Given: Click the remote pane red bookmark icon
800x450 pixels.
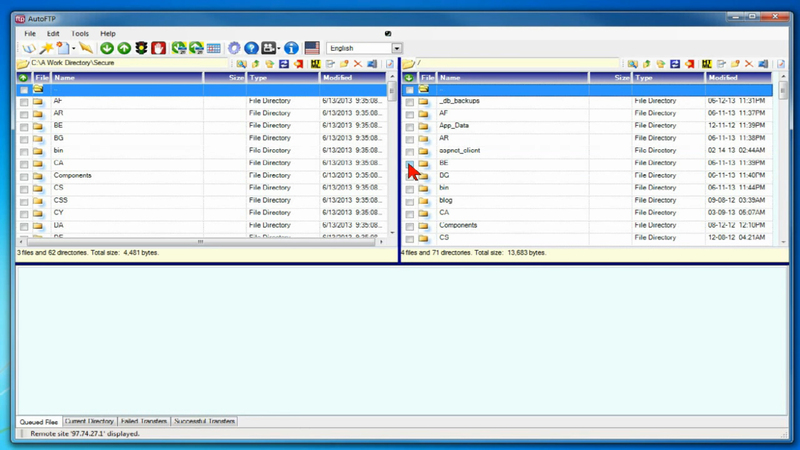Looking at the screenshot, I should click(689, 64).
